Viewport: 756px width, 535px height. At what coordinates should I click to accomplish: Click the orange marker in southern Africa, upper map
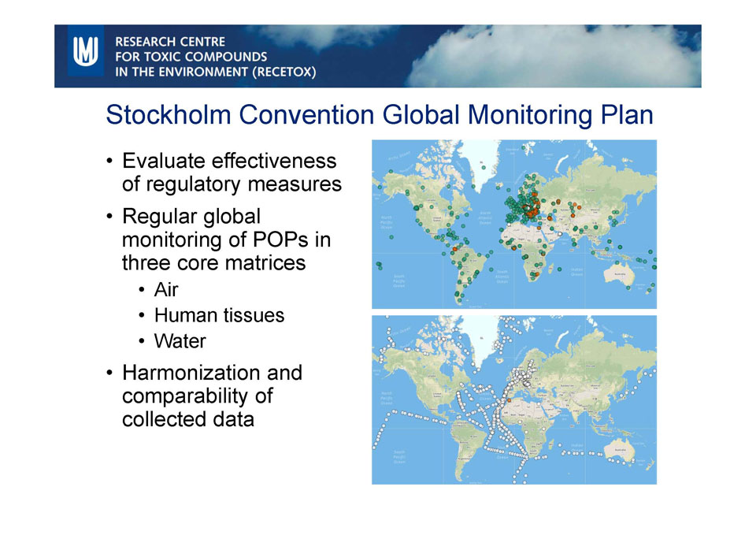(x=536, y=274)
